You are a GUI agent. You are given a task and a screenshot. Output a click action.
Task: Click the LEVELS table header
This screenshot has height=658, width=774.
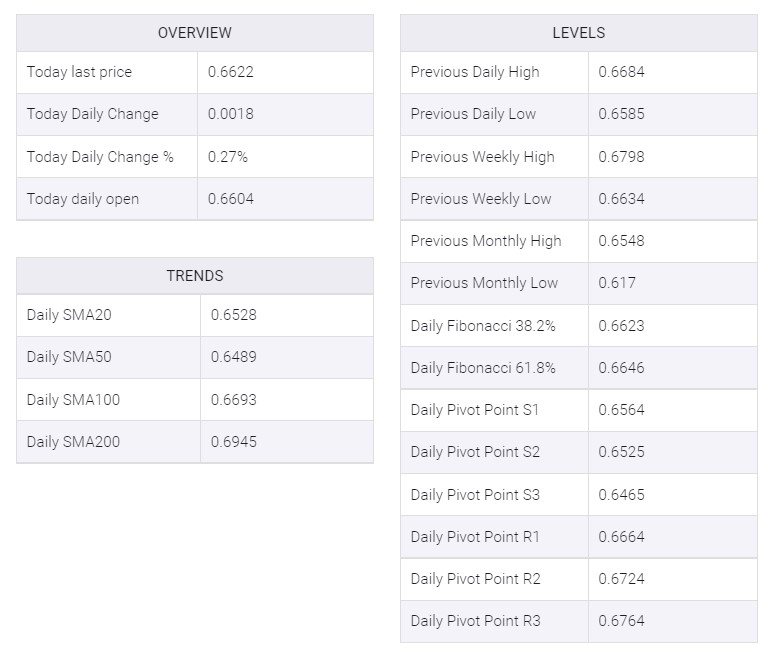579,33
